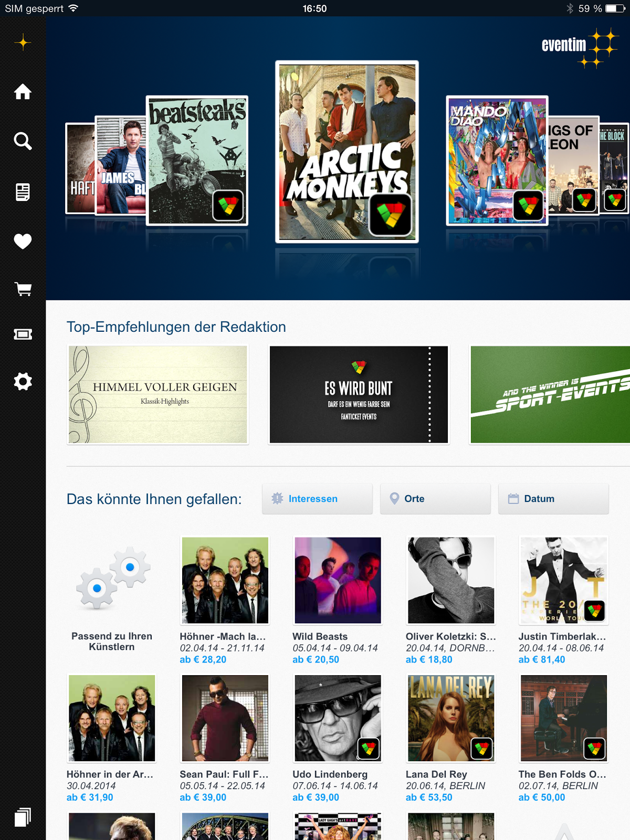Open Kings of Leon cover
Viewport: 630px width, 840px height.
tap(573, 165)
